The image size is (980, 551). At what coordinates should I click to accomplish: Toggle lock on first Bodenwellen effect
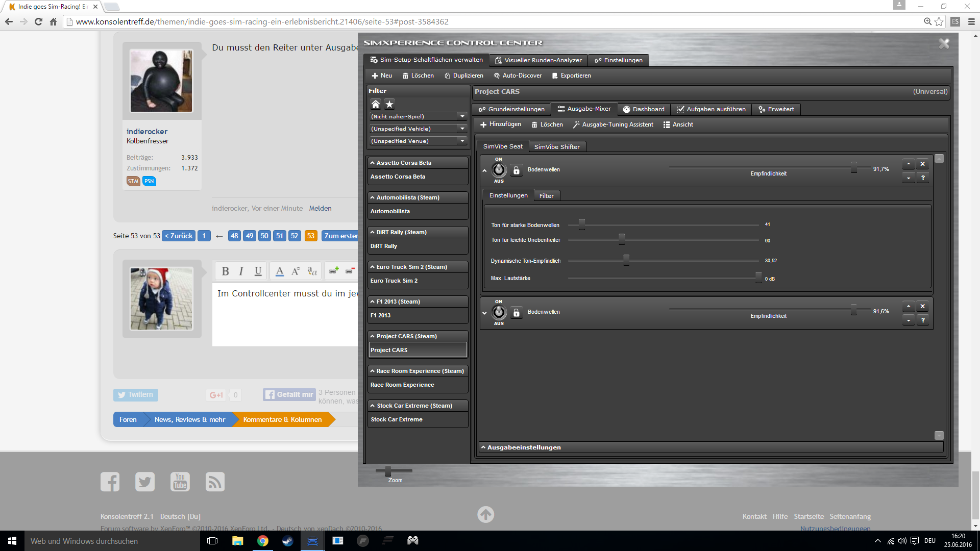point(517,170)
